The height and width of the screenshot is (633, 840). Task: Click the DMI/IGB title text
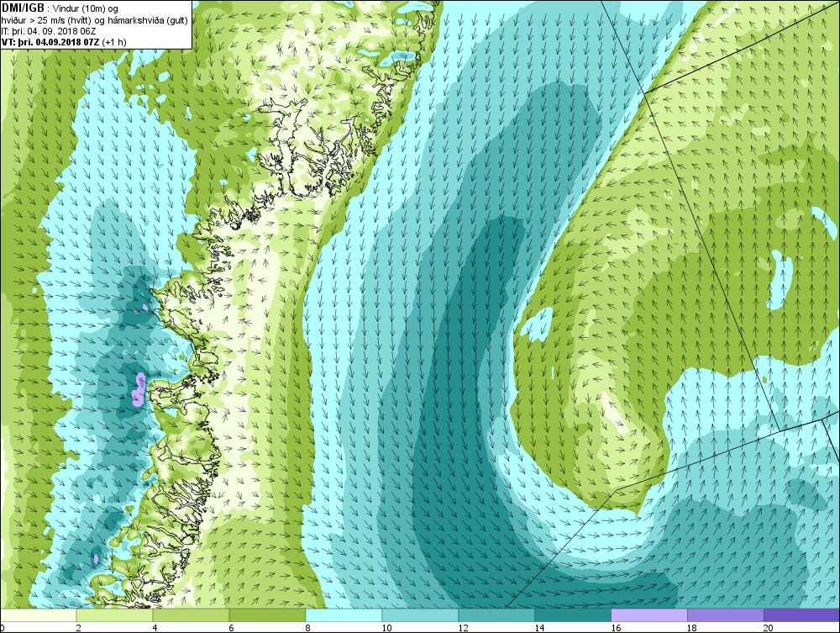tap(23, 8)
